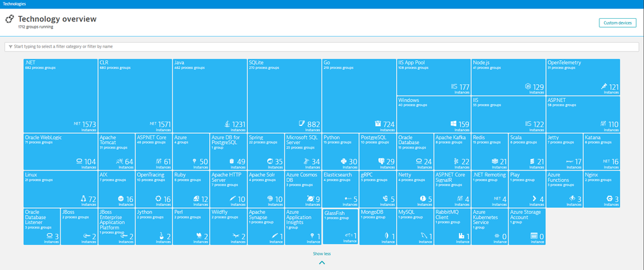Select the Azure Functions tile
This screenshot has width=644, height=270.
(565, 189)
